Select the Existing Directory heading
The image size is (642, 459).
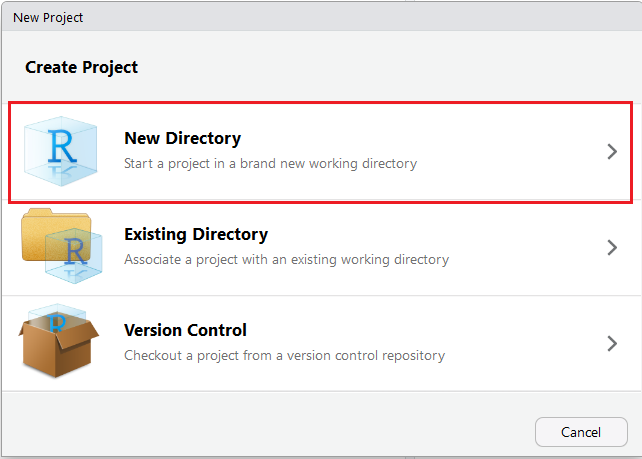(196, 235)
